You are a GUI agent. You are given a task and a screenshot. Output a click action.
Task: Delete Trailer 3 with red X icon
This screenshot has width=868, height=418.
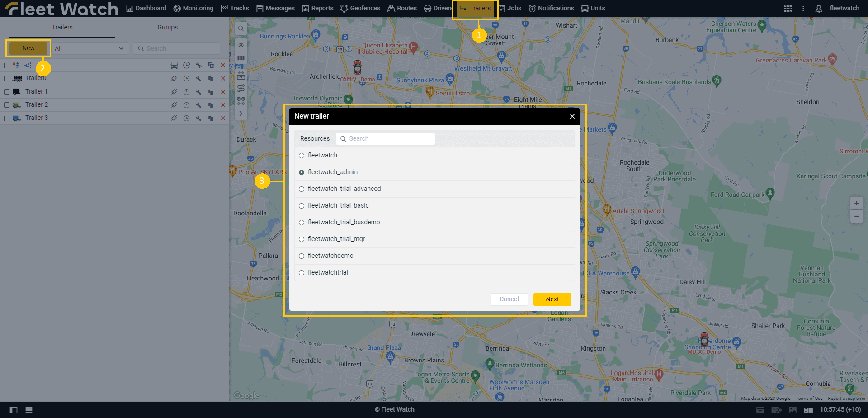[x=223, y=118]
